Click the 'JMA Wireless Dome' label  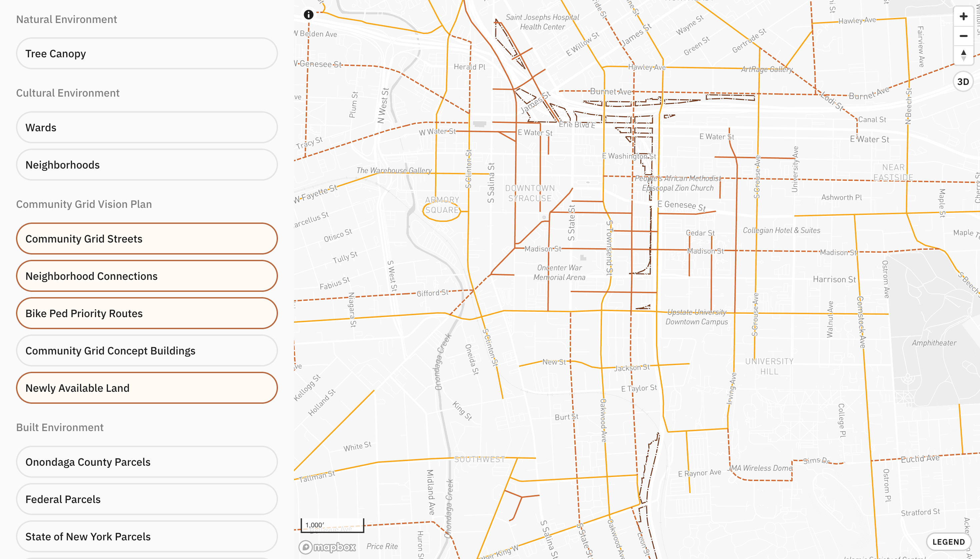760,468
